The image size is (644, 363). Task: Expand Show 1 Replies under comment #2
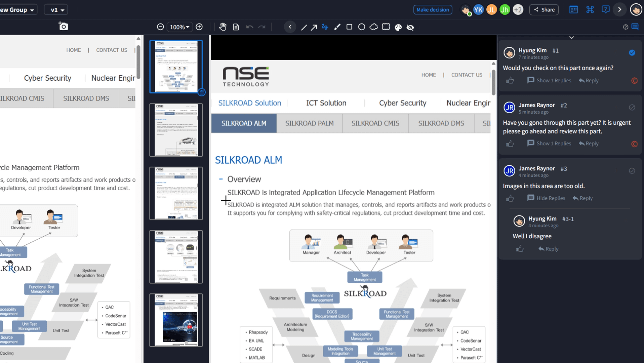[x=549, y=144]
